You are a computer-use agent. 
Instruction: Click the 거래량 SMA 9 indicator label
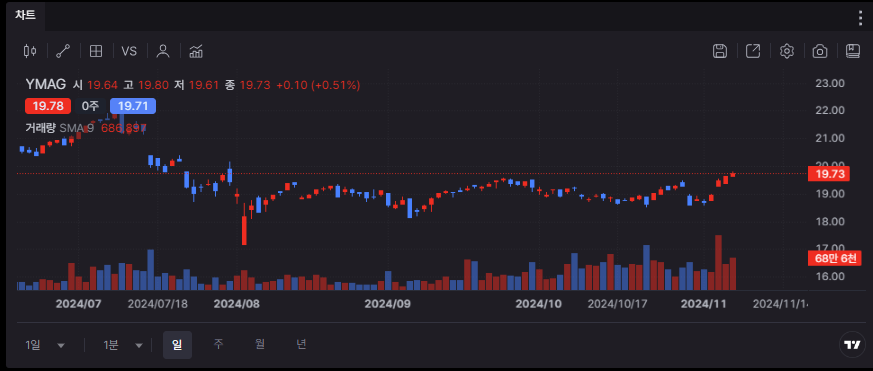[x=60, y=128]
